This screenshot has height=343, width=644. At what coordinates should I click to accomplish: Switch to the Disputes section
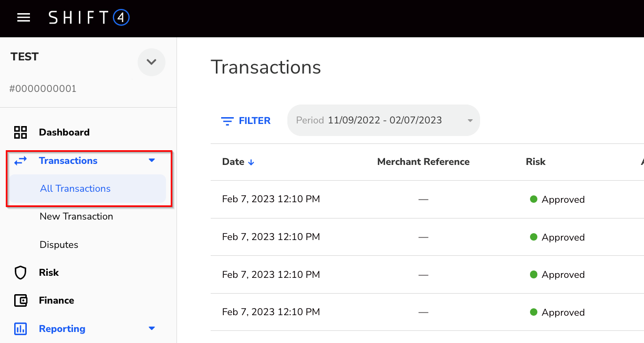(58, 244)
